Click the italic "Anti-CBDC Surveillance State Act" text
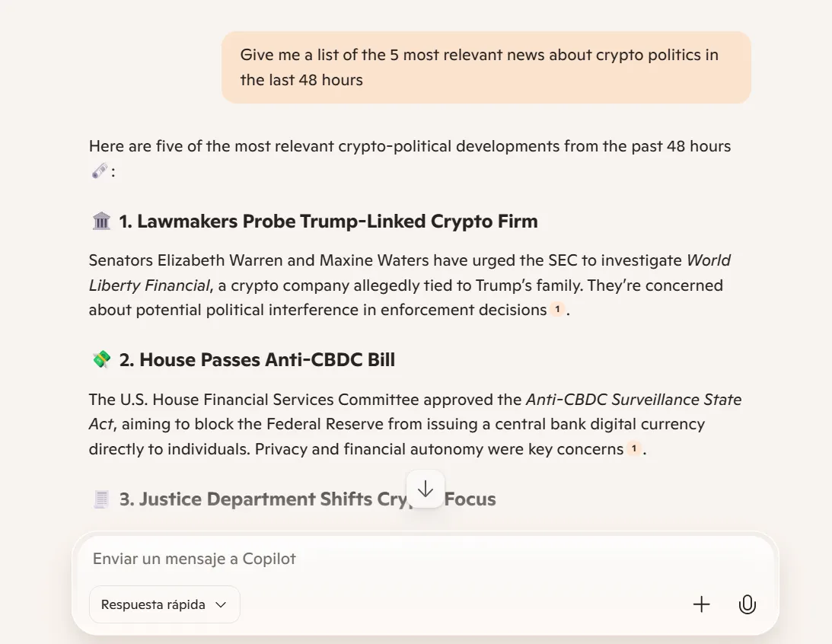Viewport: 832px width, 644px height. point(633,400)
